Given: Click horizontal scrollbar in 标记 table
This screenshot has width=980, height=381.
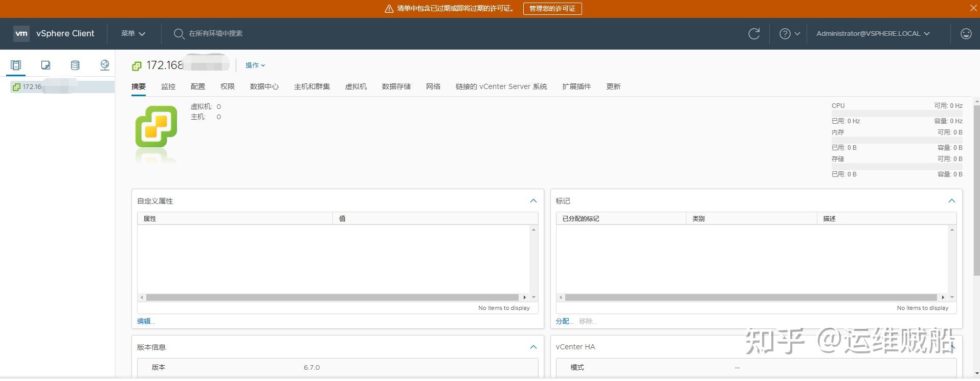Looking at the screenshot, I should point(751,297).
